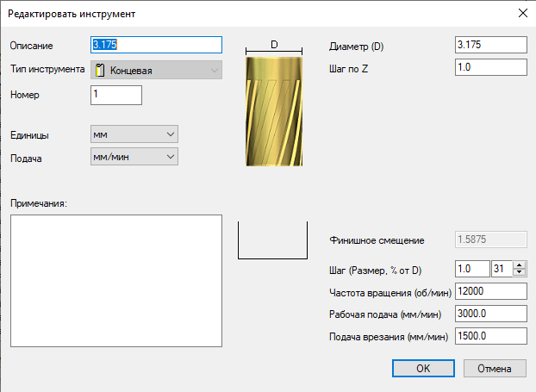Open the Единицы units dropdown
This screenshot has width=536, height=392.
tap(134, 134)
